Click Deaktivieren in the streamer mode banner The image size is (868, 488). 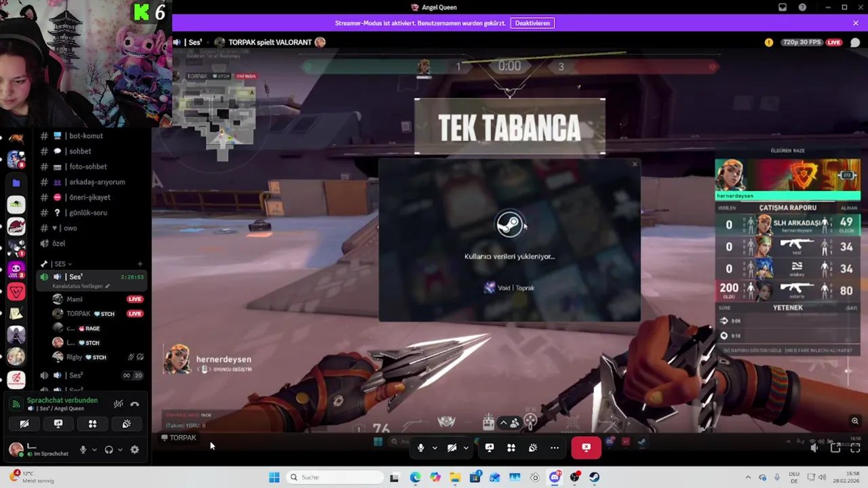pos(532,23)
